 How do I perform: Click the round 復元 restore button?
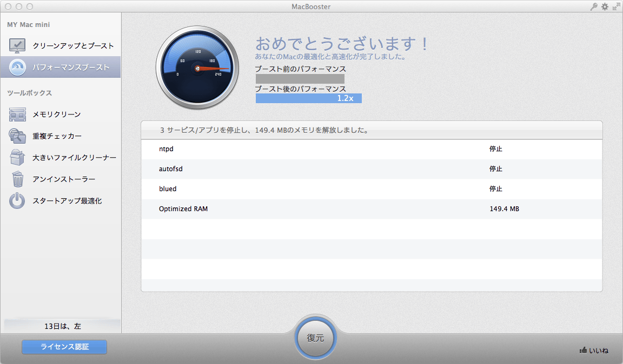(x=315, y=338)
